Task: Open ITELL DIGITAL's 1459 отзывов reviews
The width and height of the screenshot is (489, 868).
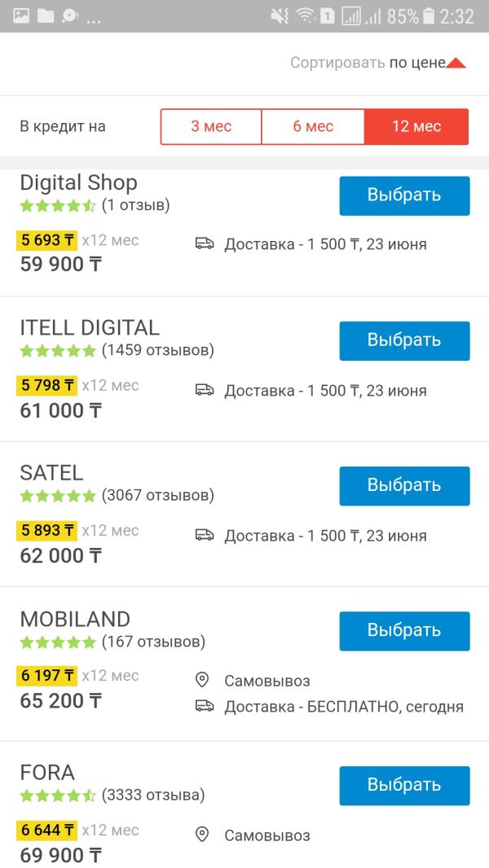Action: (x=158, y=350)
